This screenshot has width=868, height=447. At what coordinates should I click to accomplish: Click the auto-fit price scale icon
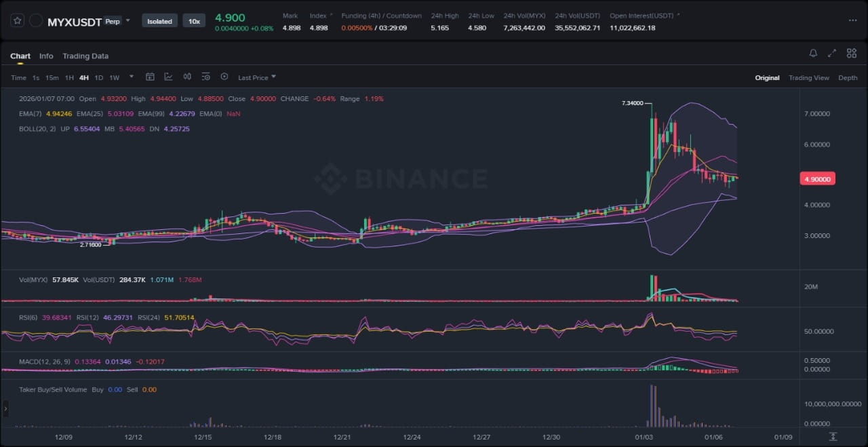click(833, 436)
